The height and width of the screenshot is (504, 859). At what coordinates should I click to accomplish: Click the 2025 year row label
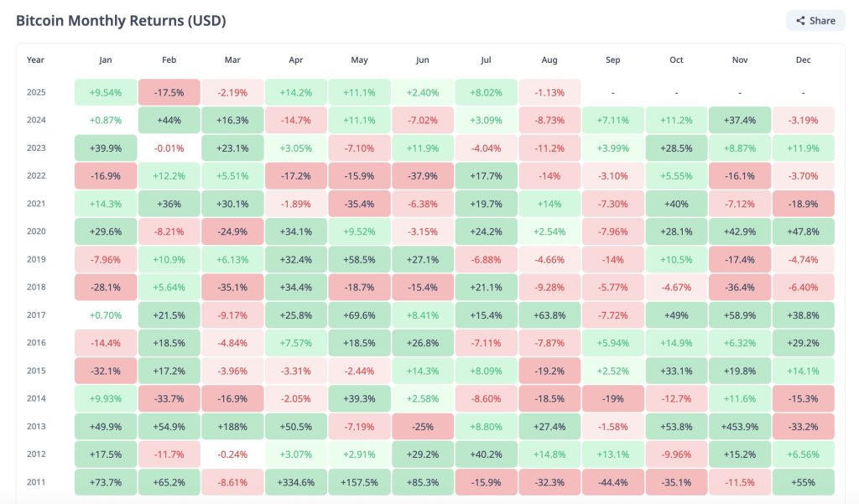35,92
